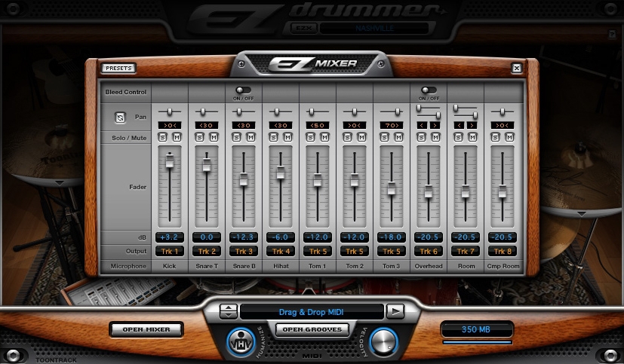Screen dimensions: 624x364
Task: Click the Humanize button
Action: click(x=238, y=342)
